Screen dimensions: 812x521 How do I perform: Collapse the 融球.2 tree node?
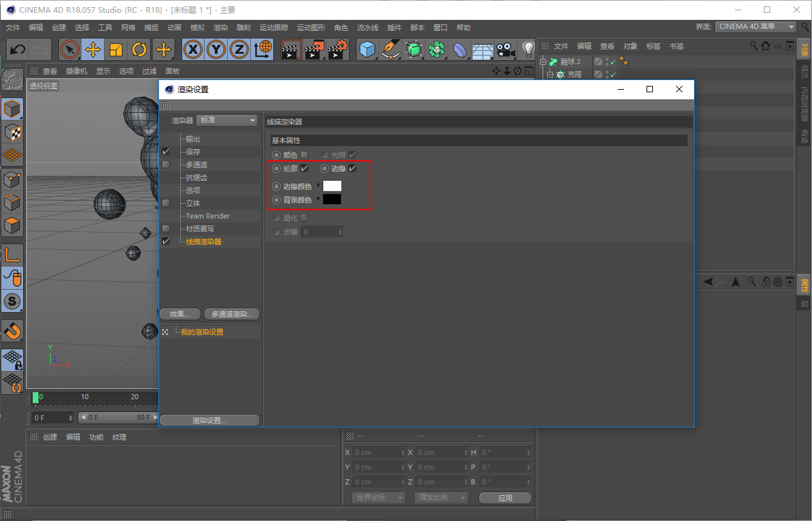coord(543,62)
